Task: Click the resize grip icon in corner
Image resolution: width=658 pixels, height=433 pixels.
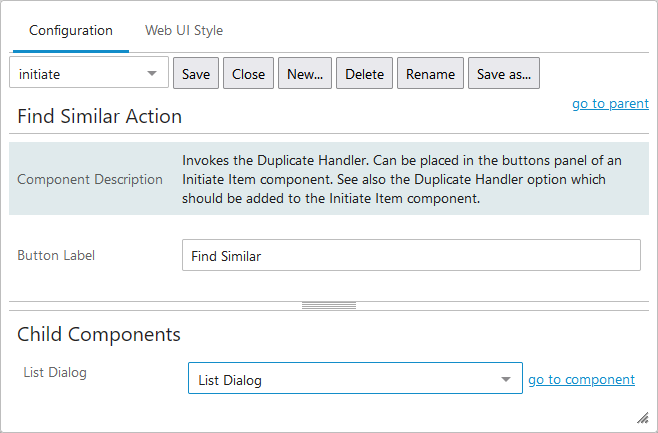Action: (642, 418)
